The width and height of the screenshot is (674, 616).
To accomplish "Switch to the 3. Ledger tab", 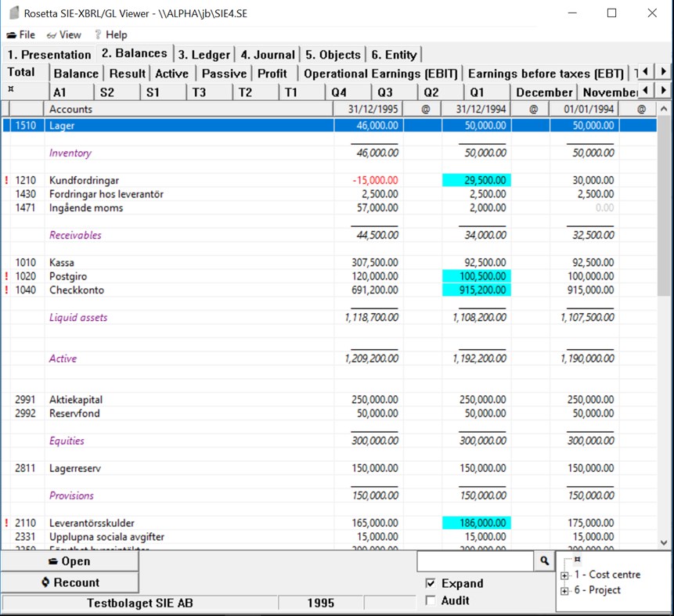I will click(204, 54).
